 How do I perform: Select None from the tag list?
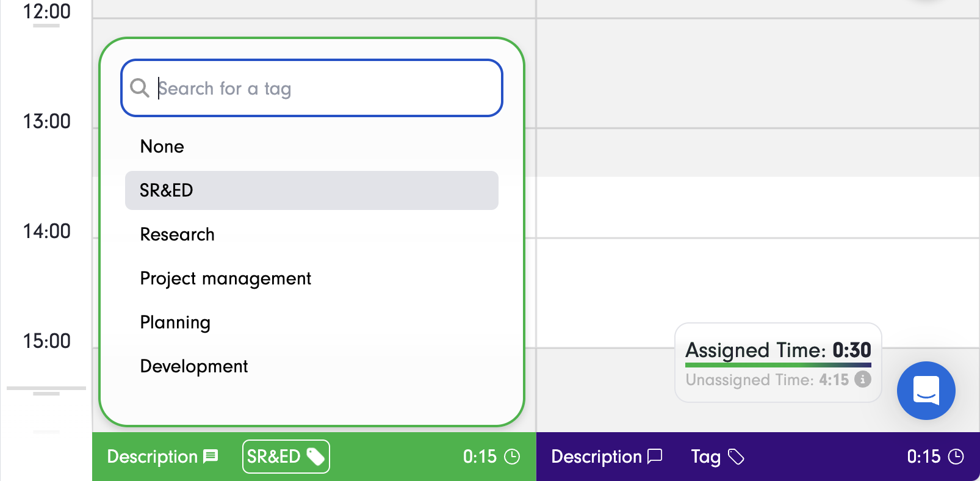pyautogui.click(x=162, y=146)
